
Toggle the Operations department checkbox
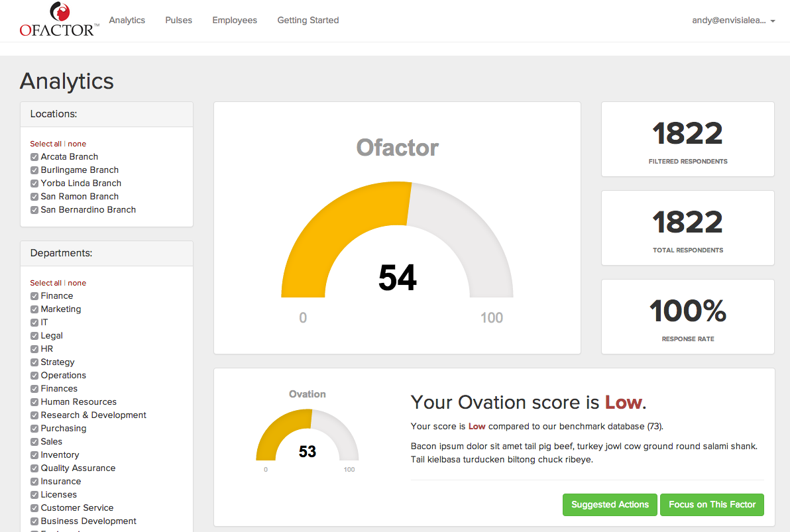[x=34, y=376]
